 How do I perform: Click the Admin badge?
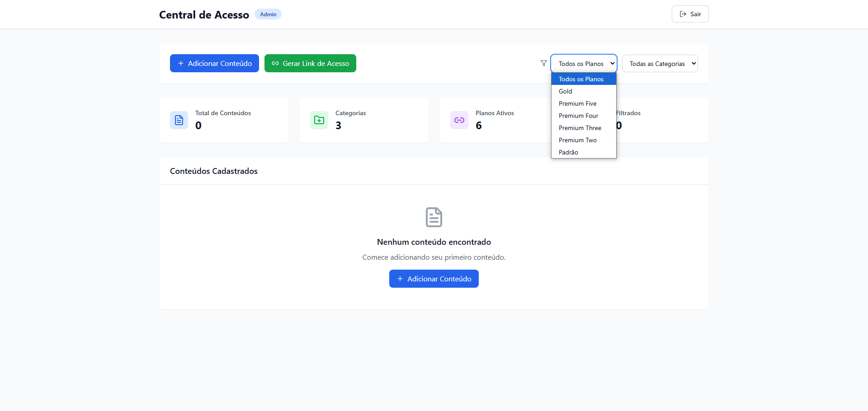click(x=268, y=14)
